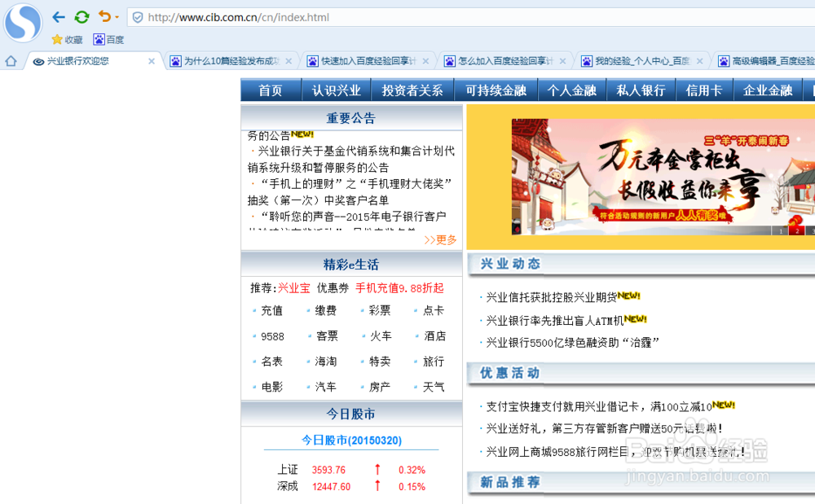
Task: Select banner slide number 1
Action: tap(781, 231)
